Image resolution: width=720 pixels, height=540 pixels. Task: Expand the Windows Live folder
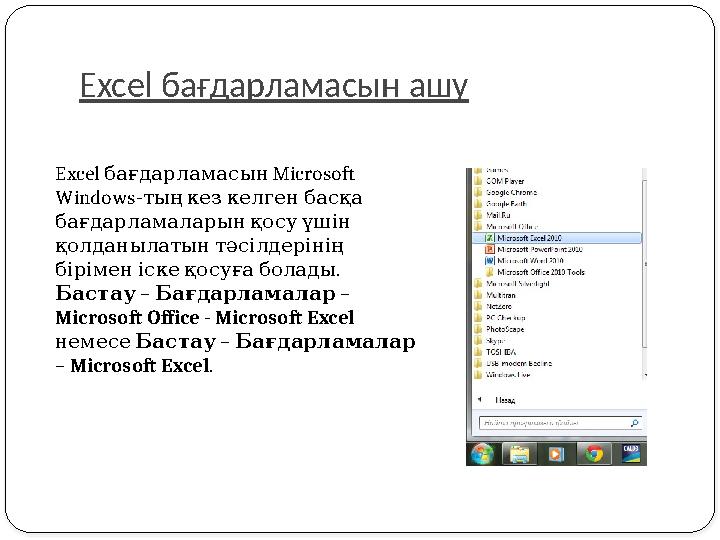pos(502,375)
